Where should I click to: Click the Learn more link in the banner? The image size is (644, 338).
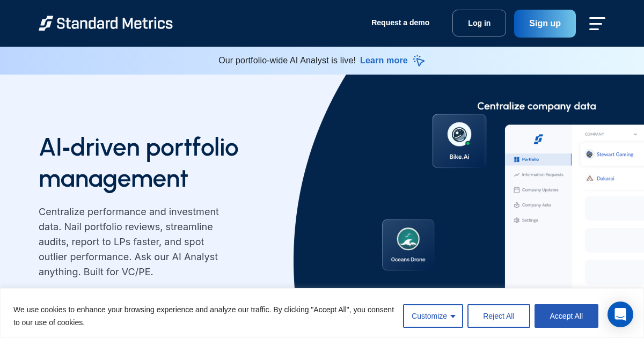pyautogui.click(x=384, y=61)
